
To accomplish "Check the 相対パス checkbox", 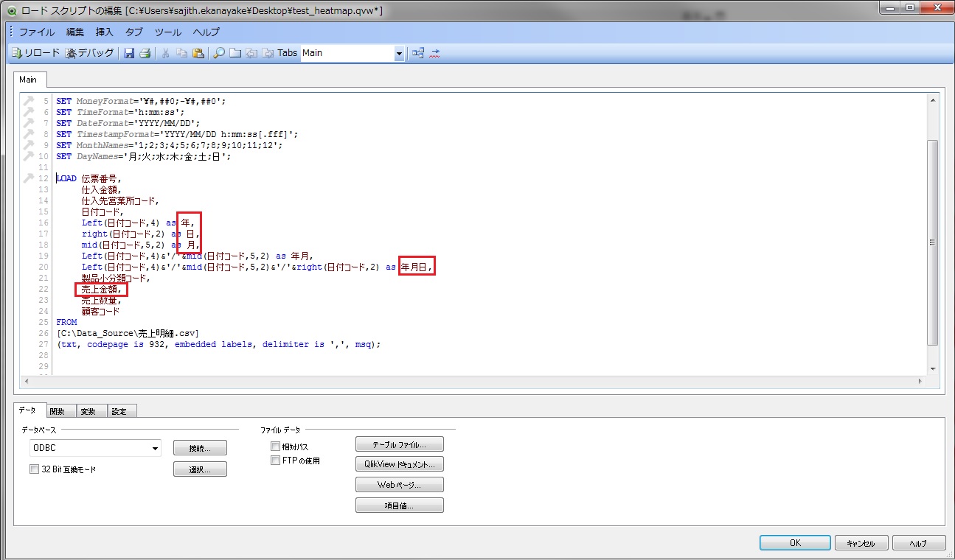I will (x=276, y=447).
